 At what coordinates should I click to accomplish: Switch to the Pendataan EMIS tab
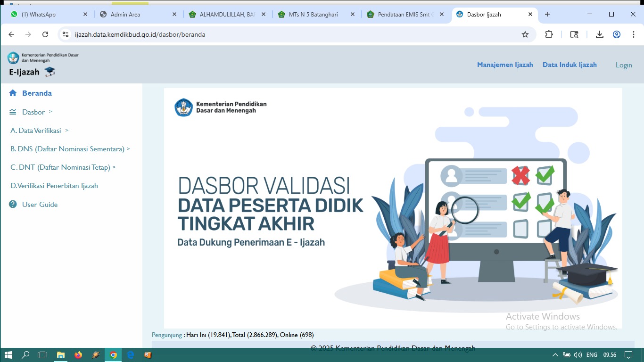coord(403,14)
